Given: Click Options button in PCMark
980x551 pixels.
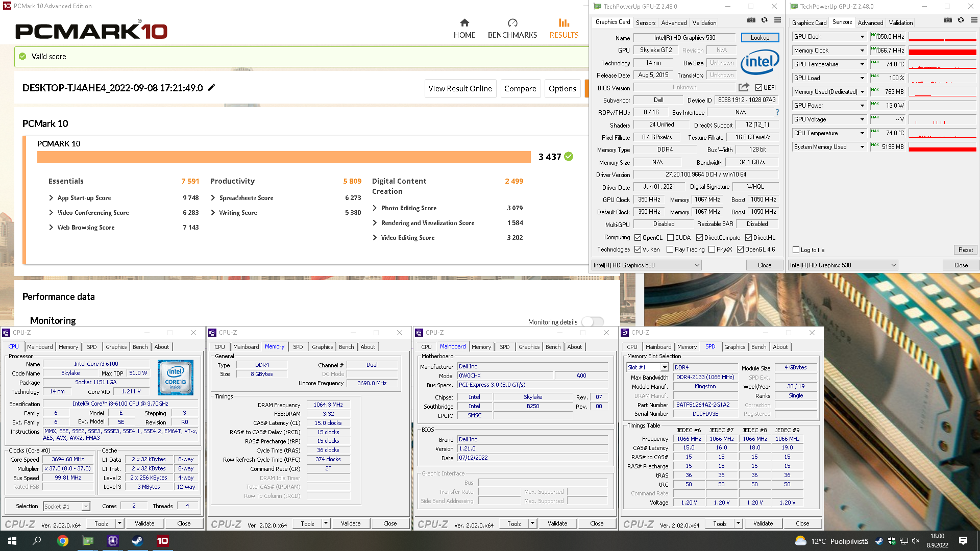Looking at the screenshot, I should (562, 88).
